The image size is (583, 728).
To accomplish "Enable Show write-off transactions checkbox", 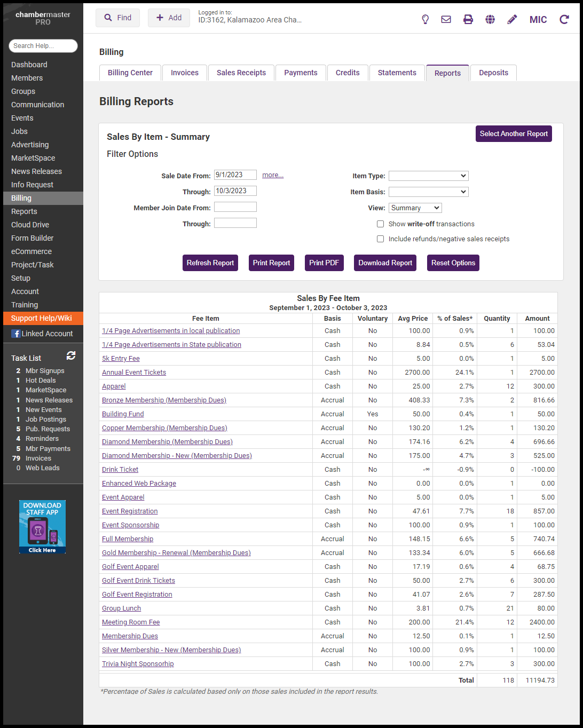I will click(380, 224).
